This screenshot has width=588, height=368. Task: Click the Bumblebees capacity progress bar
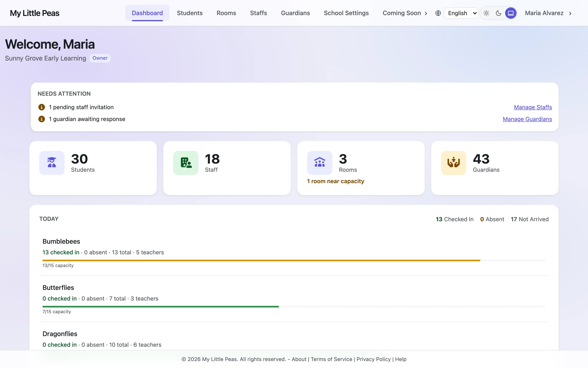click(x=294, y=260)
